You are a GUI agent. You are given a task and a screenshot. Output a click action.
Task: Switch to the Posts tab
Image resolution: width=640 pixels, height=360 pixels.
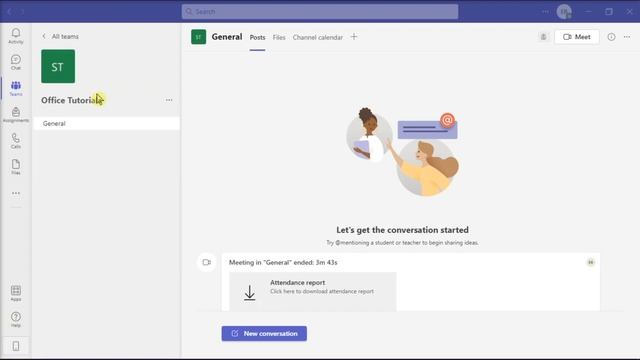[x=258, y=37]
